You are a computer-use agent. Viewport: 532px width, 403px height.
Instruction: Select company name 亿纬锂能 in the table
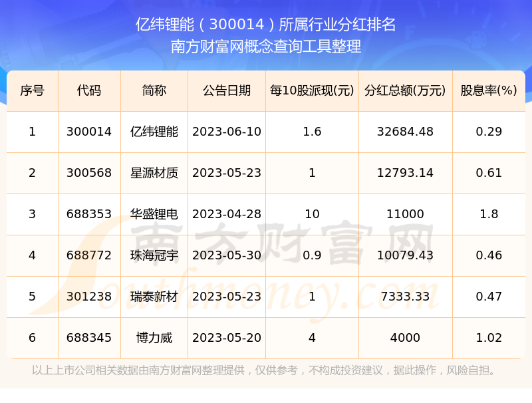(x=154, y=132)
